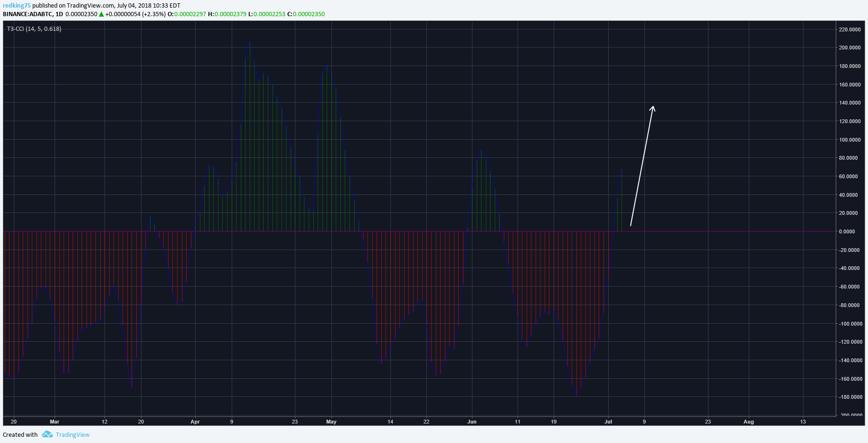868x443 pixels.
Task: Click the 40.0000 price scale label
Action: [x=848, y=195]
